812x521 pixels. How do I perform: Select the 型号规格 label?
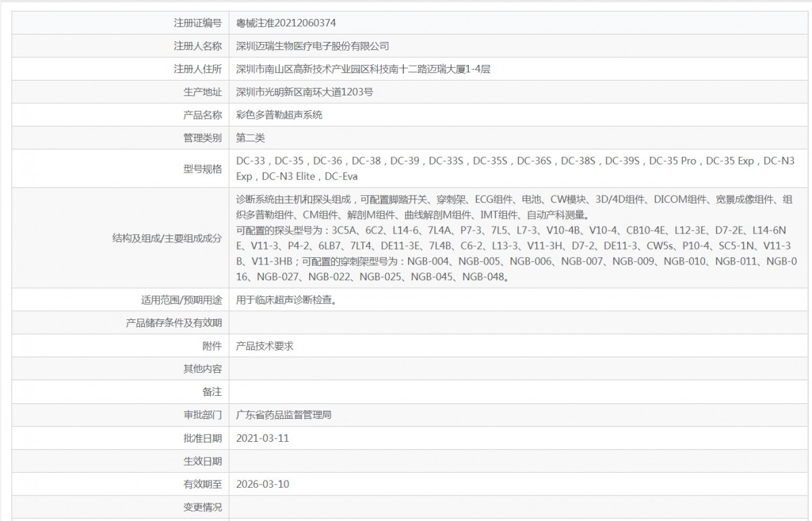point(202,169)
